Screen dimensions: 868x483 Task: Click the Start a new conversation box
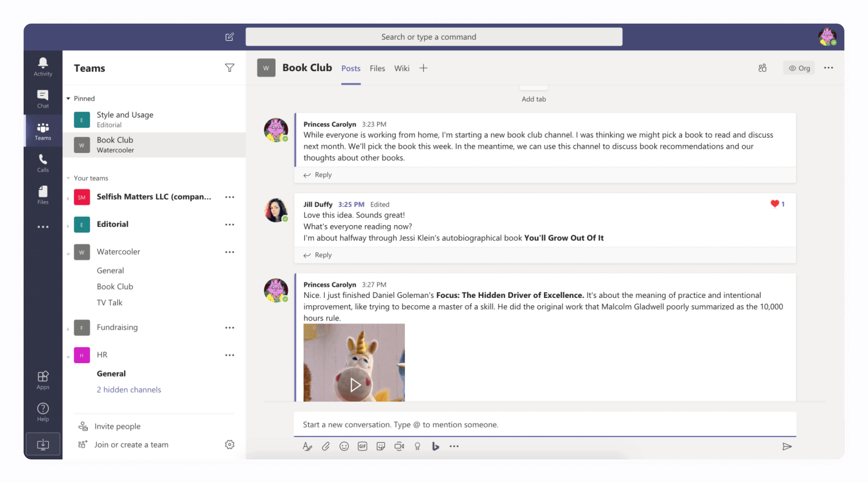coord(545,424)
